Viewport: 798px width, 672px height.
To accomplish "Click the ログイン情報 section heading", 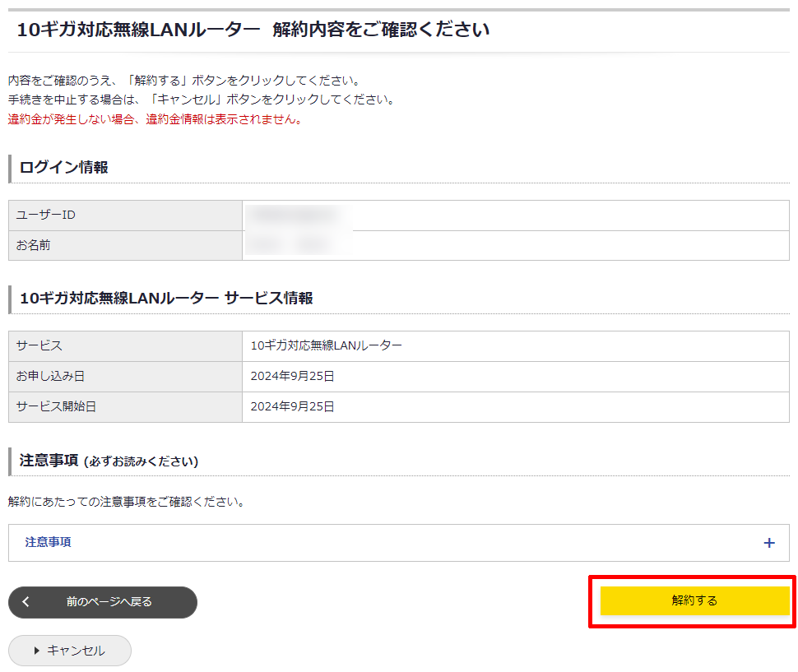I will coord(64,168).
